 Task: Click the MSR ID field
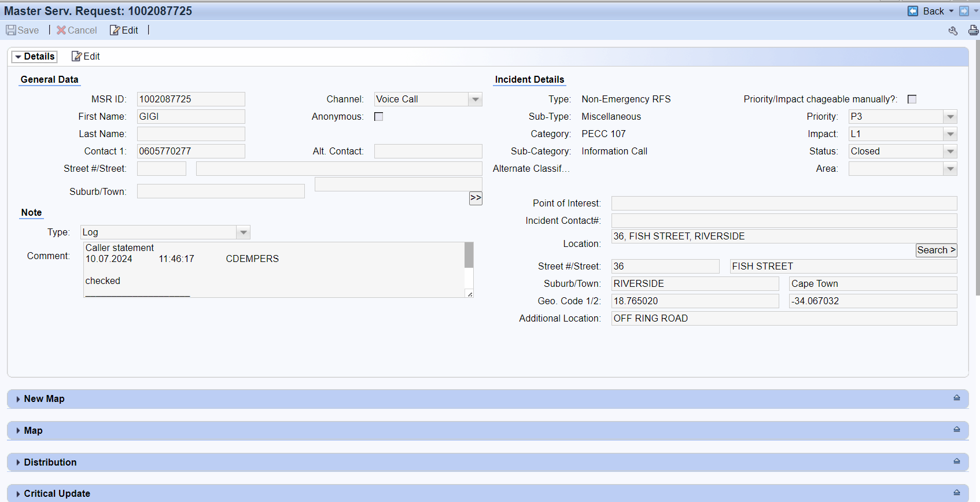pos(191,99)
